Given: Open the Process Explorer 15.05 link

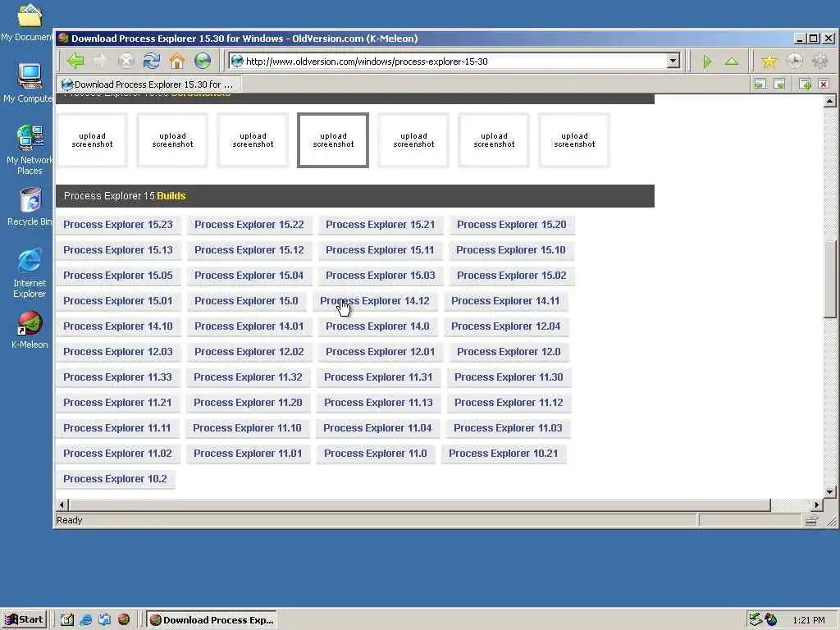Looking at the screenshot, I should point(118,276).
